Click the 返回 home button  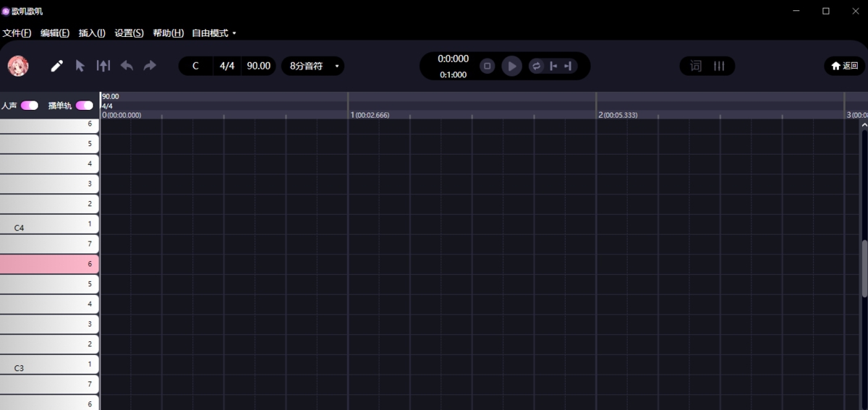point(844,66)
